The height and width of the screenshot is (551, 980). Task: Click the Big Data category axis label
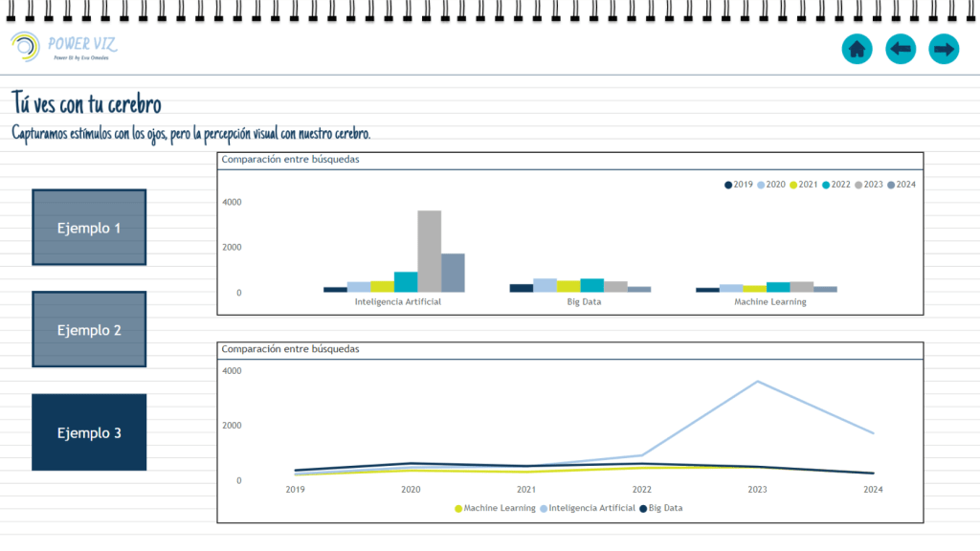coord(582,301)
